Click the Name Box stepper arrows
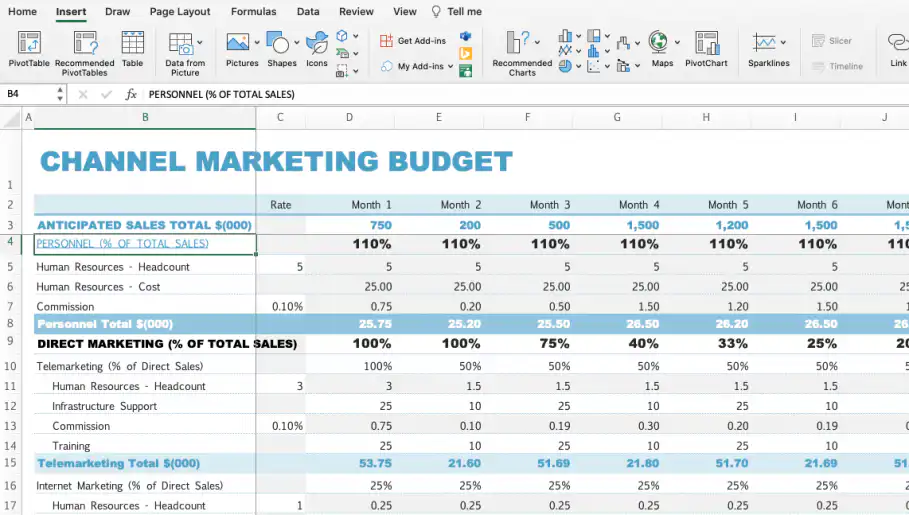 click(x=60, y=94)
